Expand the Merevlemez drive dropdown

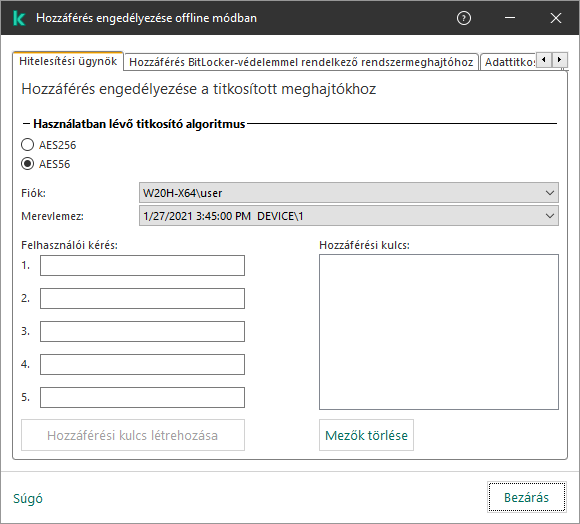(x=348, y=216)
